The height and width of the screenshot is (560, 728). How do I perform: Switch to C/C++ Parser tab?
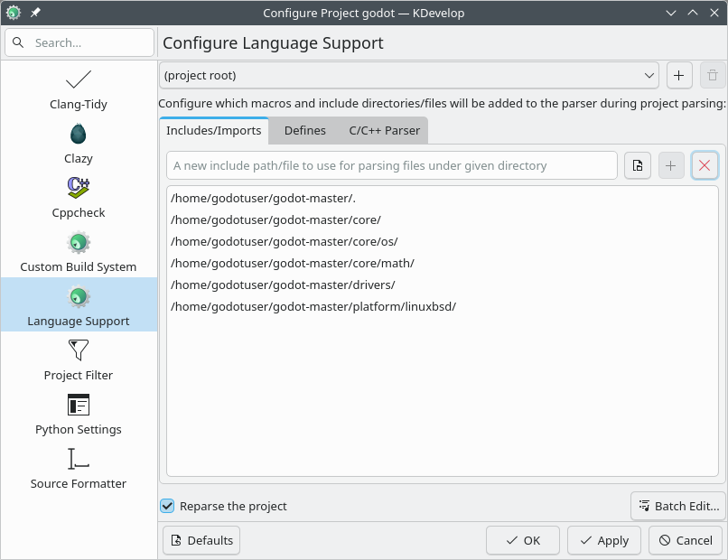[384, 130]
